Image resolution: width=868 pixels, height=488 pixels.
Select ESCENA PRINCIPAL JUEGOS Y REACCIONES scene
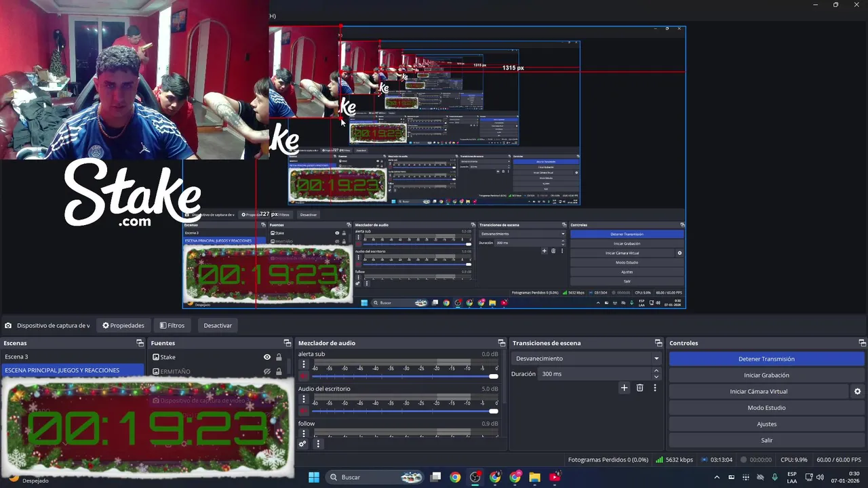[x=73, y=370]
